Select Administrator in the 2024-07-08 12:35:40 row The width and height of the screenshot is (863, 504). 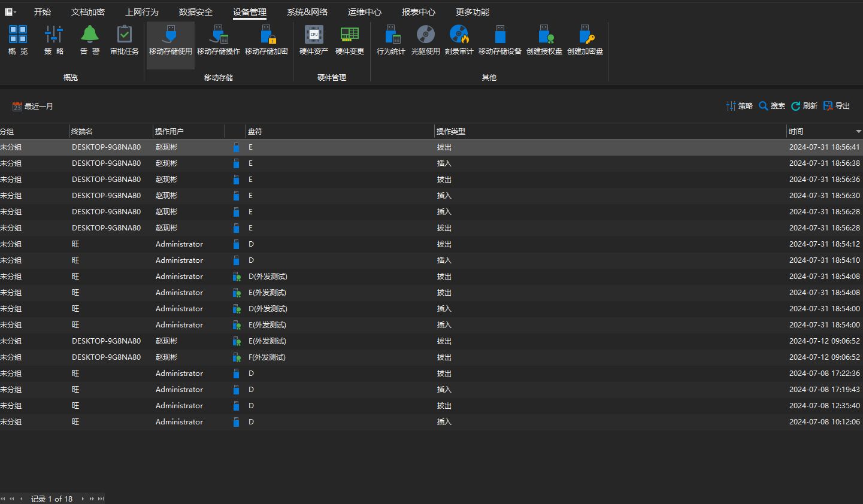point(179,406)
